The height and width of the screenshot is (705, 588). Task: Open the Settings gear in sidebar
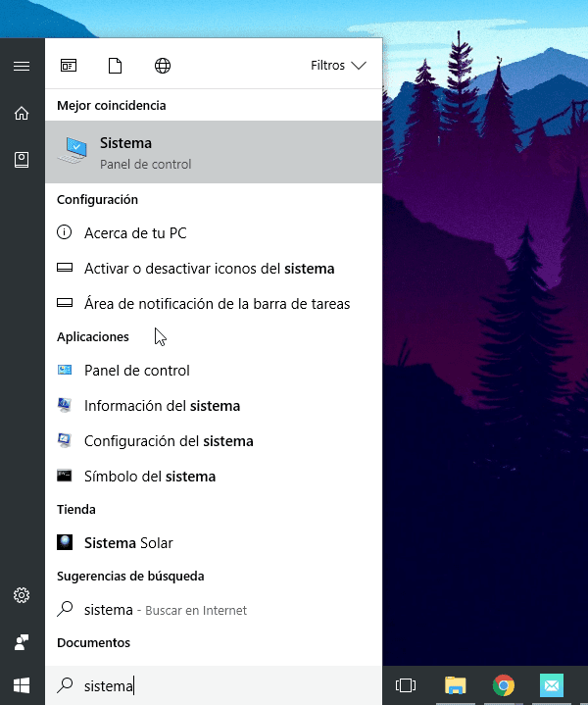(22, 595)
